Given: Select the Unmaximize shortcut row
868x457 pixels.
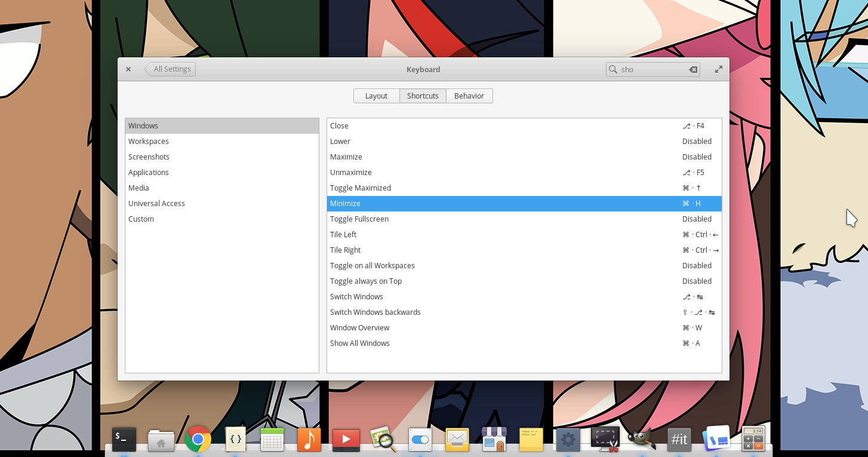Looking at the screenshot, I should coord(524,172).
